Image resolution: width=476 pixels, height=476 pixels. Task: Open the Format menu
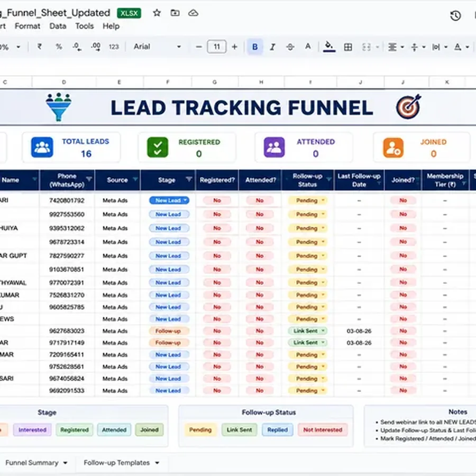pyautogui.click(x=28, y=26)
